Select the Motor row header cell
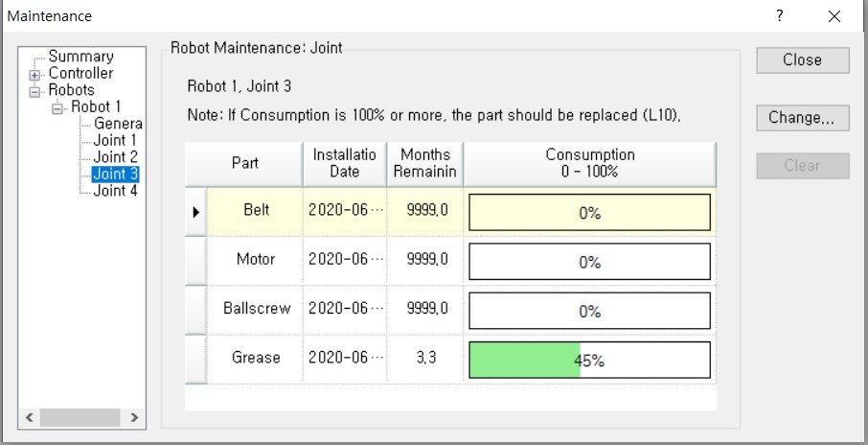The image size is (868, 445). coord(195,261)
